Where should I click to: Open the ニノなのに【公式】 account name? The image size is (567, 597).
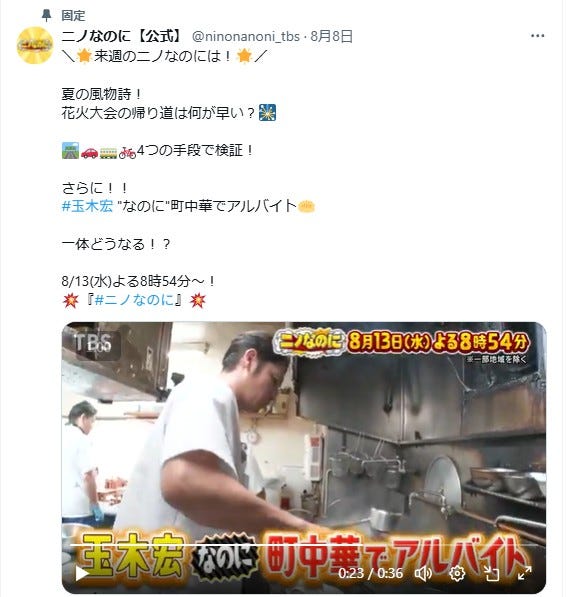pos(123,37)
